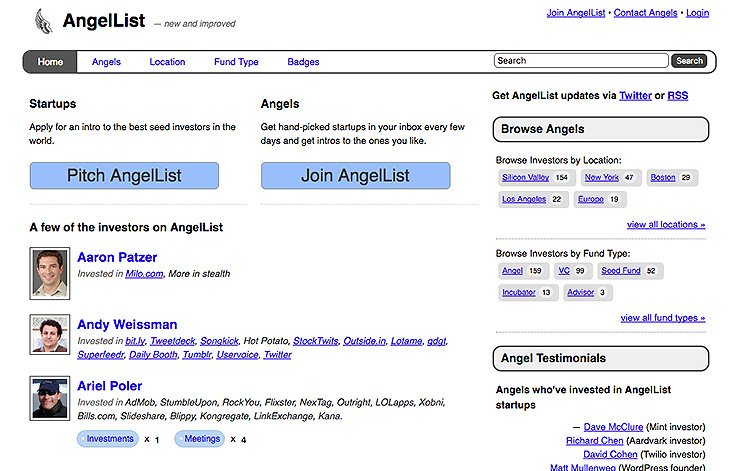Click the big Join AngelList button

click(355, 175)
